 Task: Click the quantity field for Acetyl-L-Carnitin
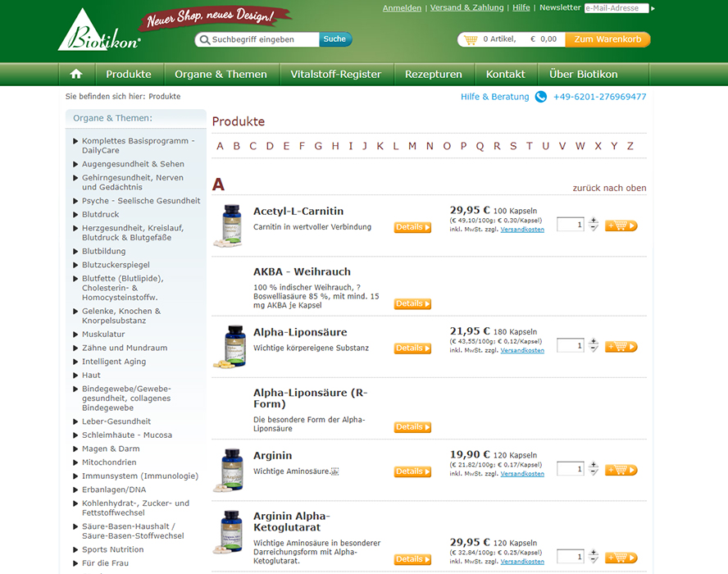pyautogui.click(x=570, y=225)
